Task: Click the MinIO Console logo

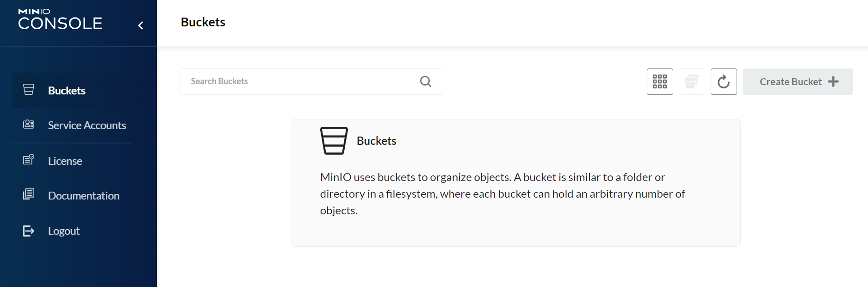Action: point(60,19)
